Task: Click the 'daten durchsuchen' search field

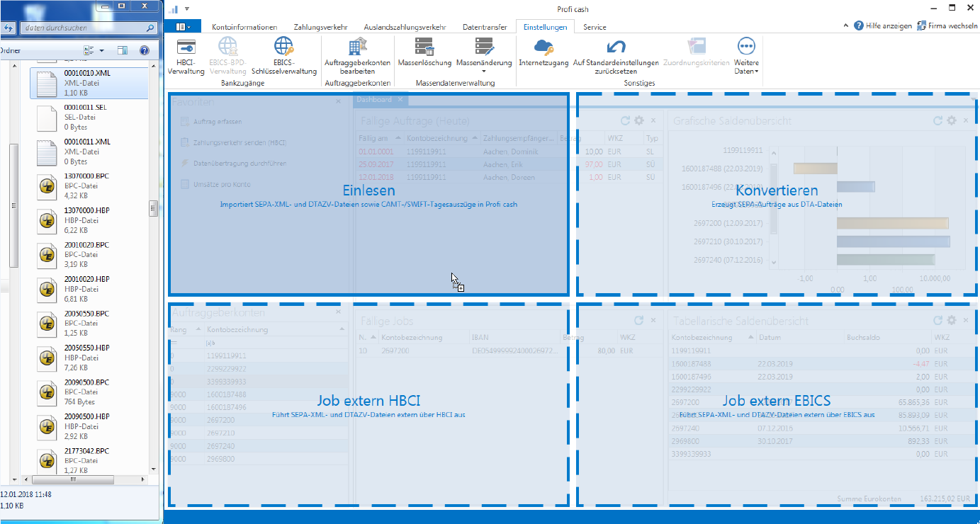Action: [84, 28]
